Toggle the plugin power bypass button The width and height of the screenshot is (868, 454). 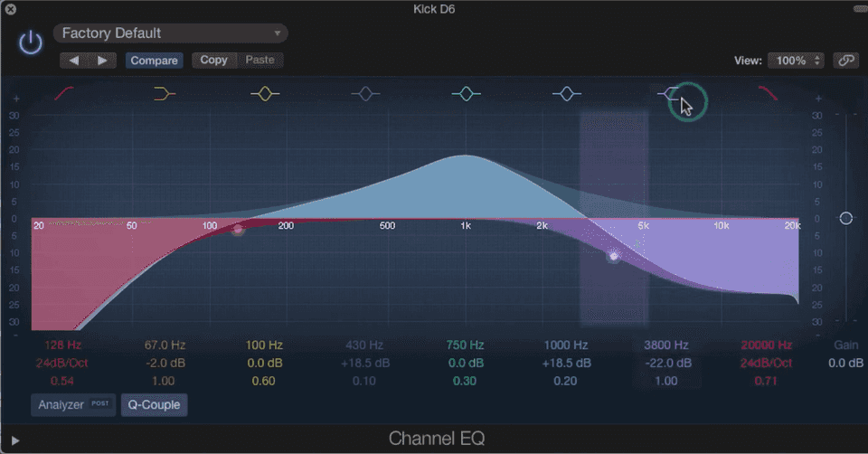point(32,43)
